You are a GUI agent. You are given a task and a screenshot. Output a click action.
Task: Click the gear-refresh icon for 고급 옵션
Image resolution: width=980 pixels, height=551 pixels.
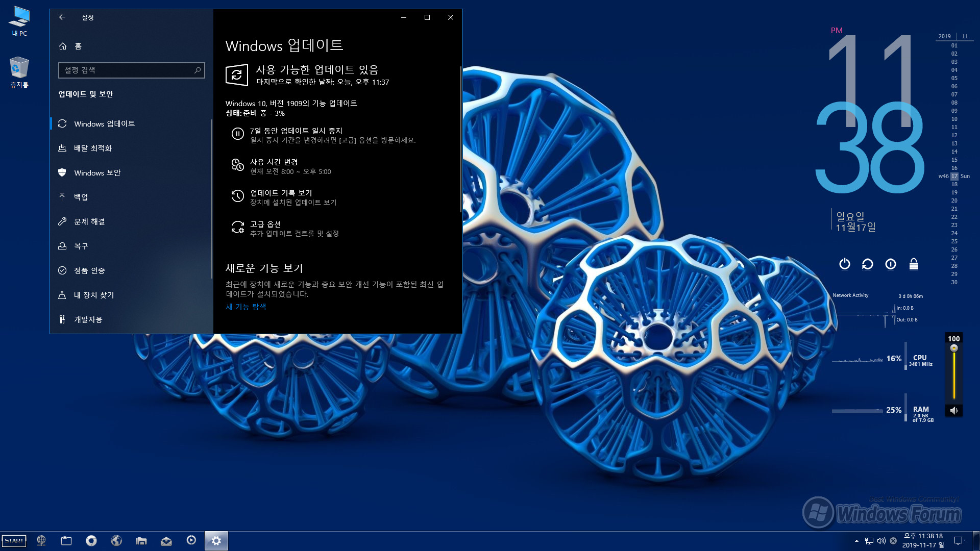click(x=238, y=228)
